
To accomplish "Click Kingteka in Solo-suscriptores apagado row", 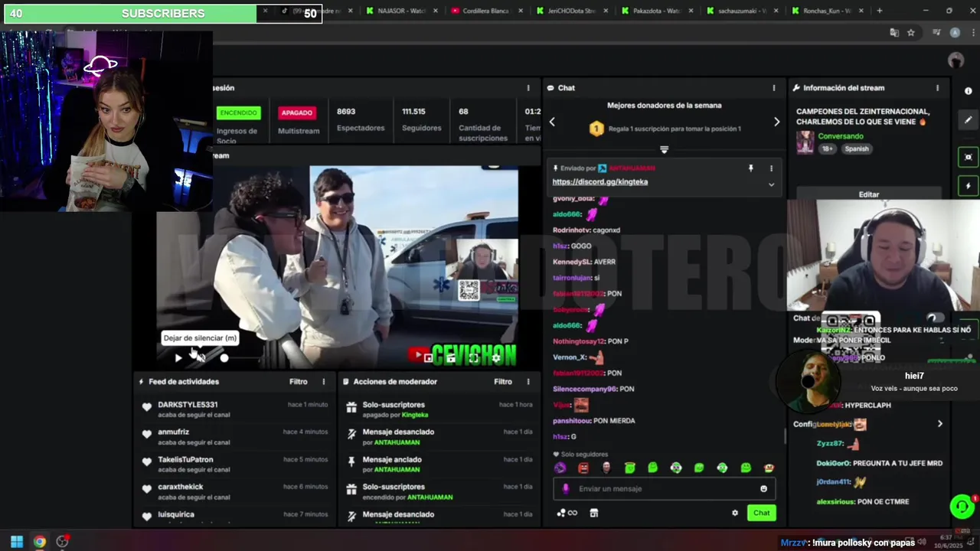I will point(415,415).
